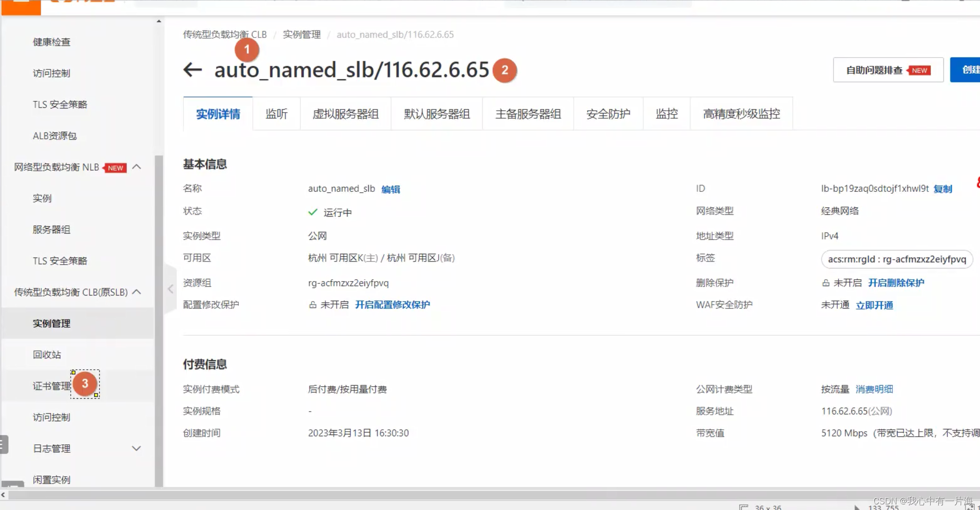980x510 pixels.
Task: Click the numbered circle 2 after IP
Action: (x=505, y=70)
